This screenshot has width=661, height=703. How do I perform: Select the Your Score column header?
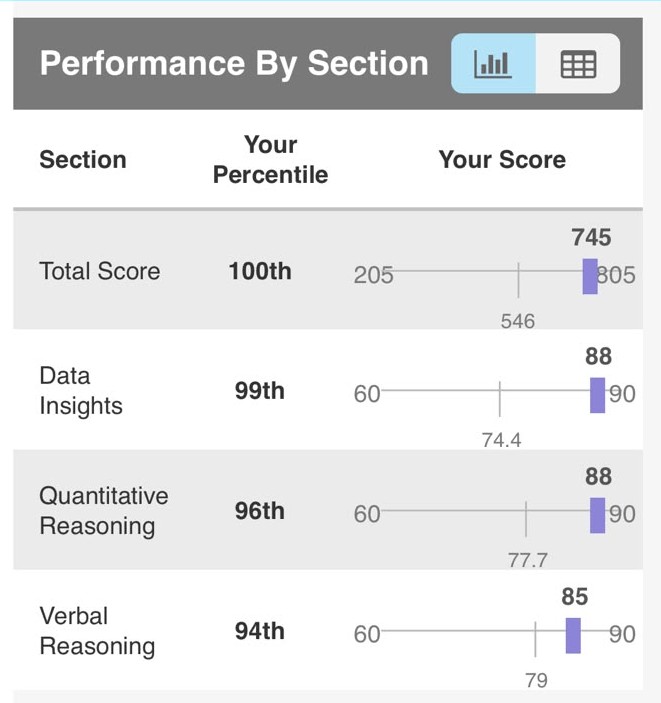click(502, 160)
